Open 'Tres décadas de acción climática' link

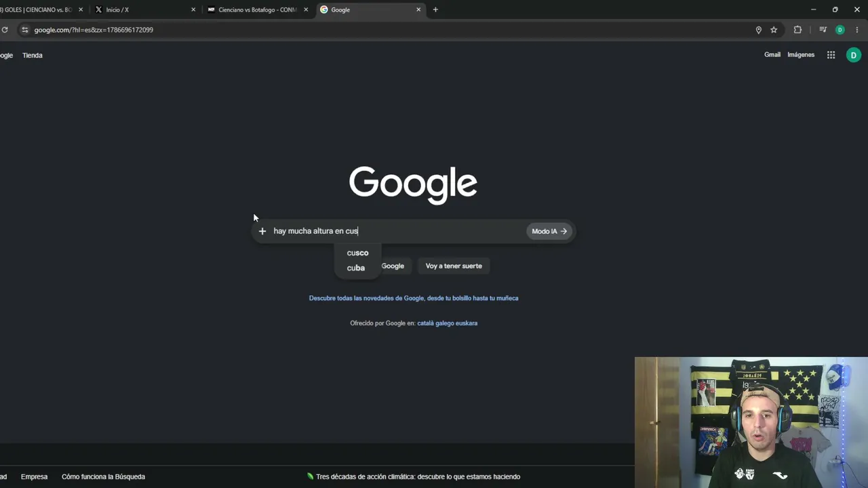[414, 476]
